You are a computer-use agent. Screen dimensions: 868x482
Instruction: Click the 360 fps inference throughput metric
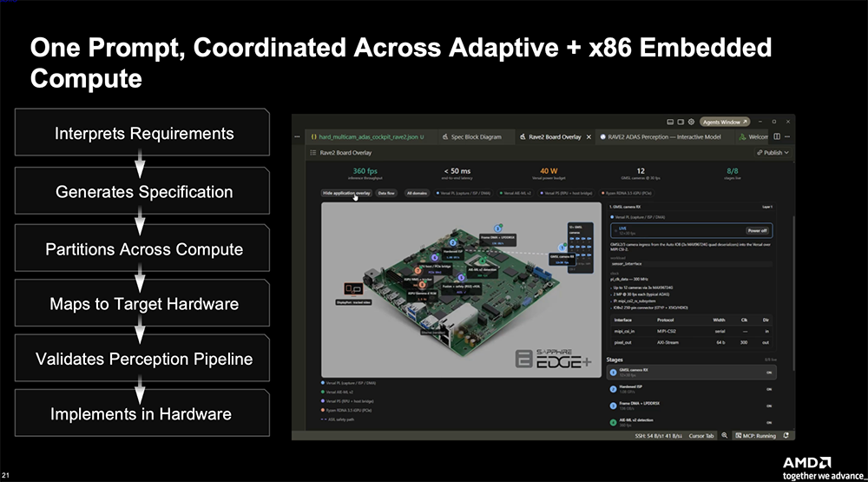pos(365,174)
